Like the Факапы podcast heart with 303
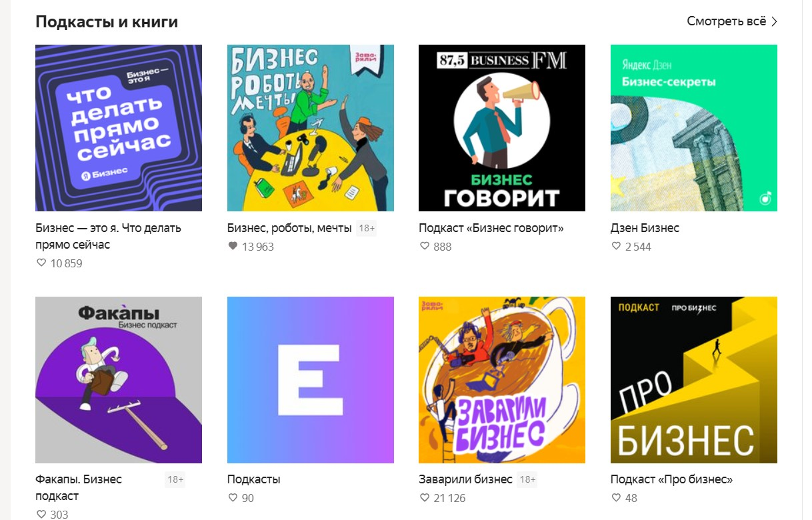The image size is (812, 520). click(x=41, y=515)
